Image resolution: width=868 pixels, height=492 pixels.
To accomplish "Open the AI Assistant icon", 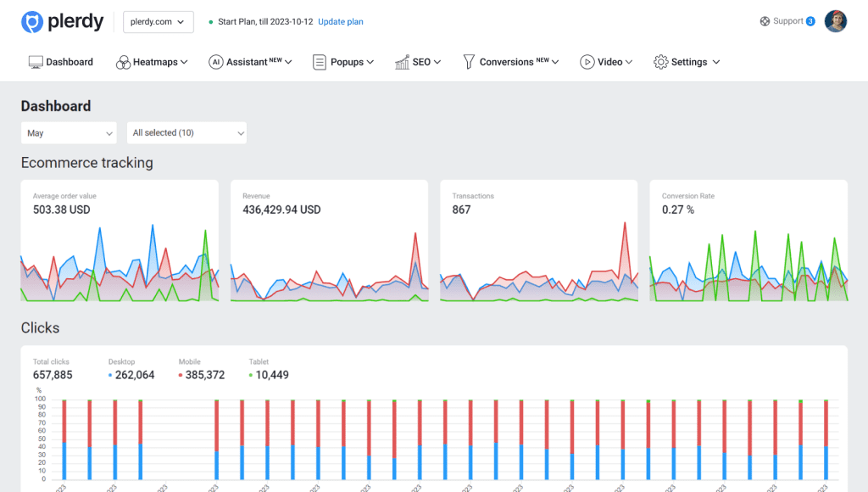I will (215, 61).
